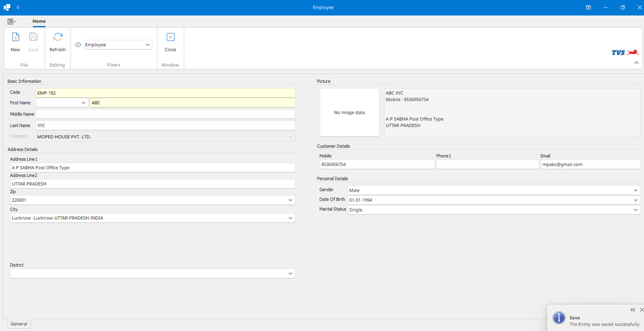Open the Employee filter dropdown
This screenshot has height=331, width=644.
[x=148, y=45]
